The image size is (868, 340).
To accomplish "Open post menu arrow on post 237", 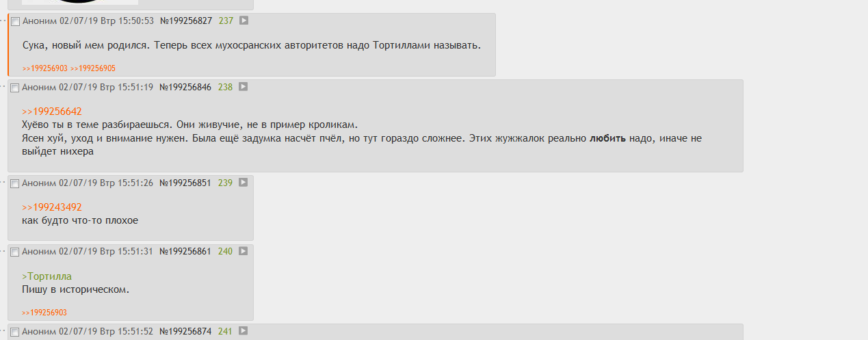I will [x=244, y=21].
